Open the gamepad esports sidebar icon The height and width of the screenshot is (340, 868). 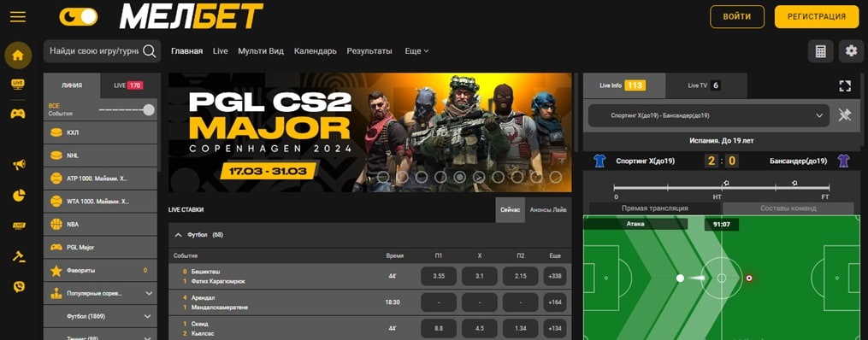click(x=18, y=114)
